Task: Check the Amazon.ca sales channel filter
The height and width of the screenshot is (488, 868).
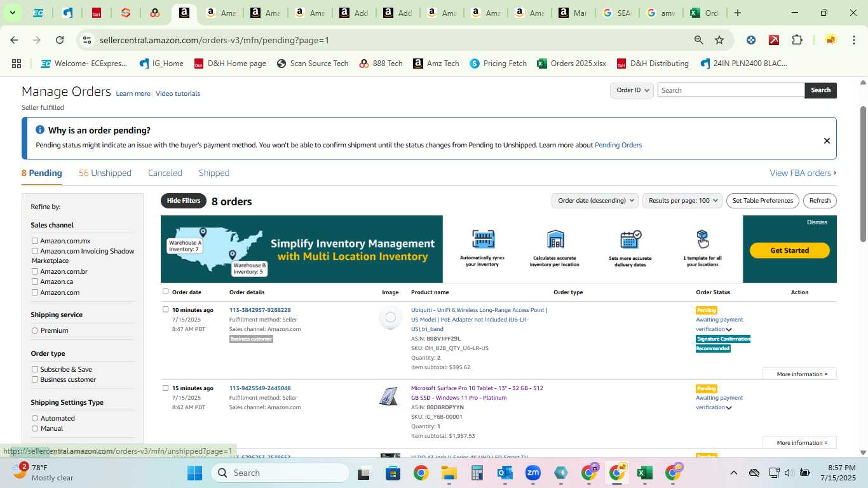Action: tap(35, 281)
